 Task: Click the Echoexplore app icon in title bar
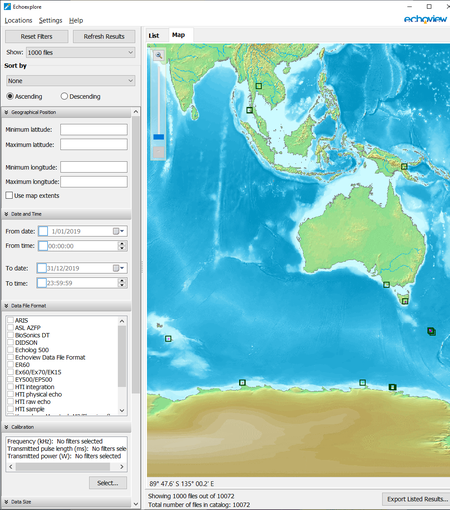coord(7,6)
